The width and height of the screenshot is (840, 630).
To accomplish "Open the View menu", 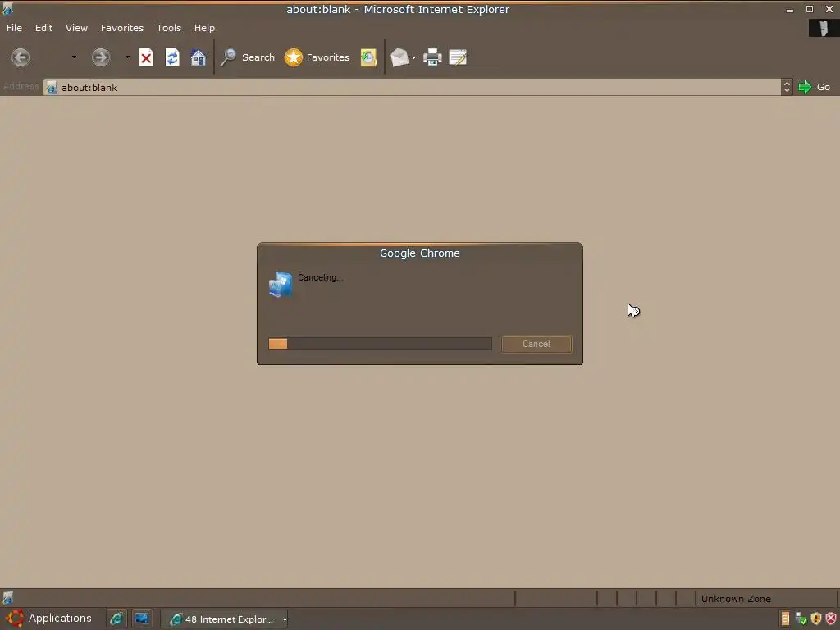I will click(76, 28).
